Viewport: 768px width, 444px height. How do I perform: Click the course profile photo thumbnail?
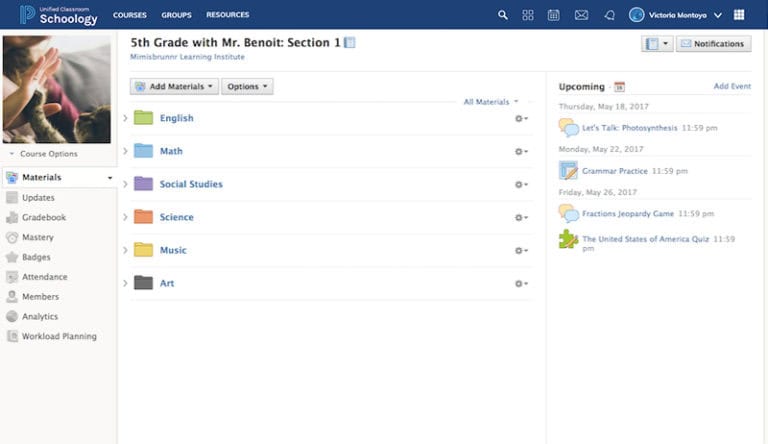pos(57,90)
